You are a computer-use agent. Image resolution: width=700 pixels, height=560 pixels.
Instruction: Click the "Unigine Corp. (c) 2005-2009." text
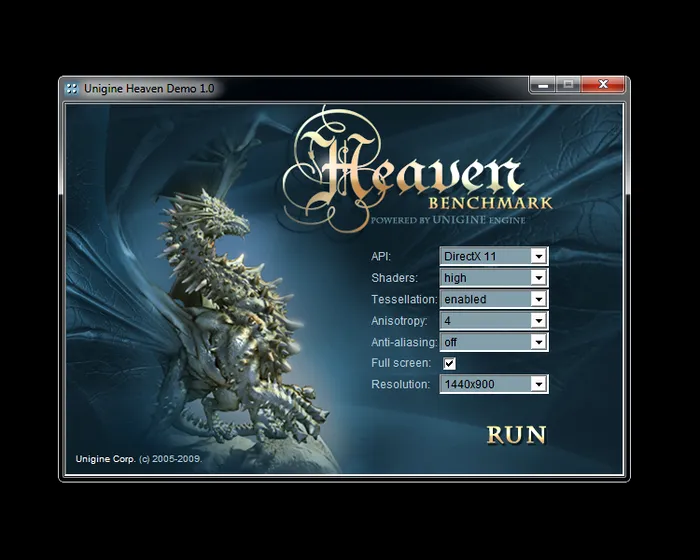pos(139,459)
